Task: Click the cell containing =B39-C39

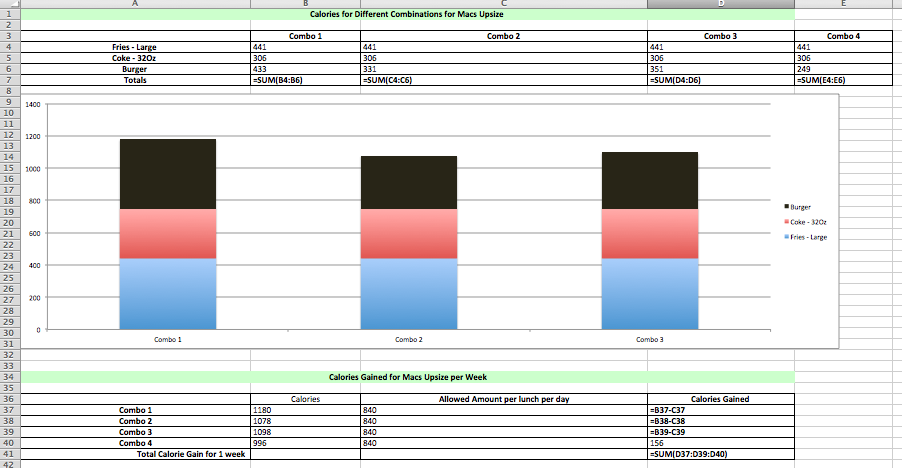Action: [x=721, y=432]
